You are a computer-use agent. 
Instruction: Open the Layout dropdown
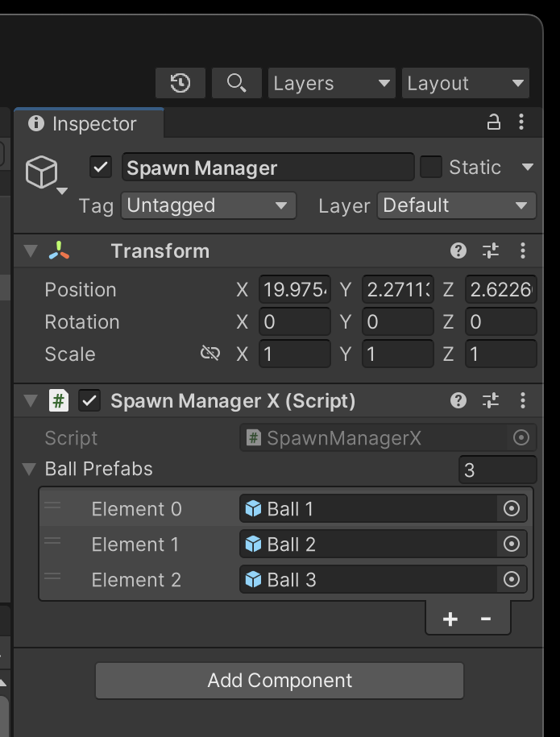click(465, 83)
